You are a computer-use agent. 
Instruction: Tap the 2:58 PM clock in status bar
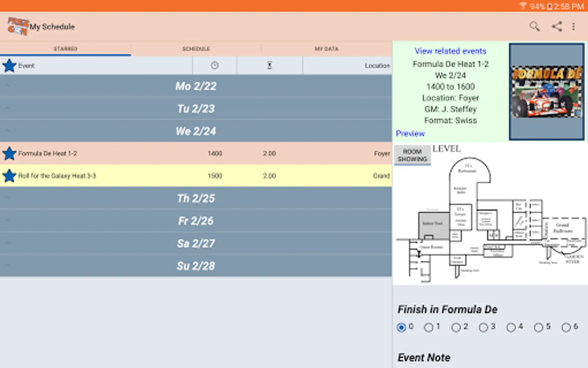569,6
